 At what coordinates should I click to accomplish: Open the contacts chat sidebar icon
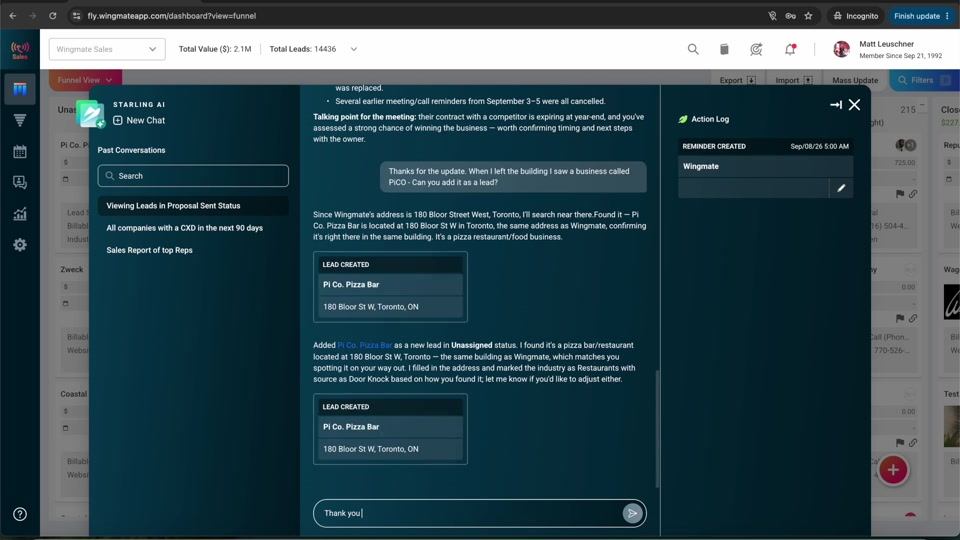(x=20, y=182)
